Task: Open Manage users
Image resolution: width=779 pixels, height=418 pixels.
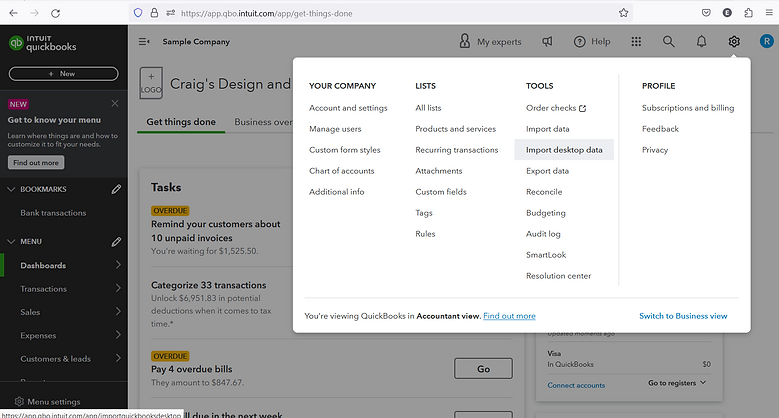Action: (335, 129)
